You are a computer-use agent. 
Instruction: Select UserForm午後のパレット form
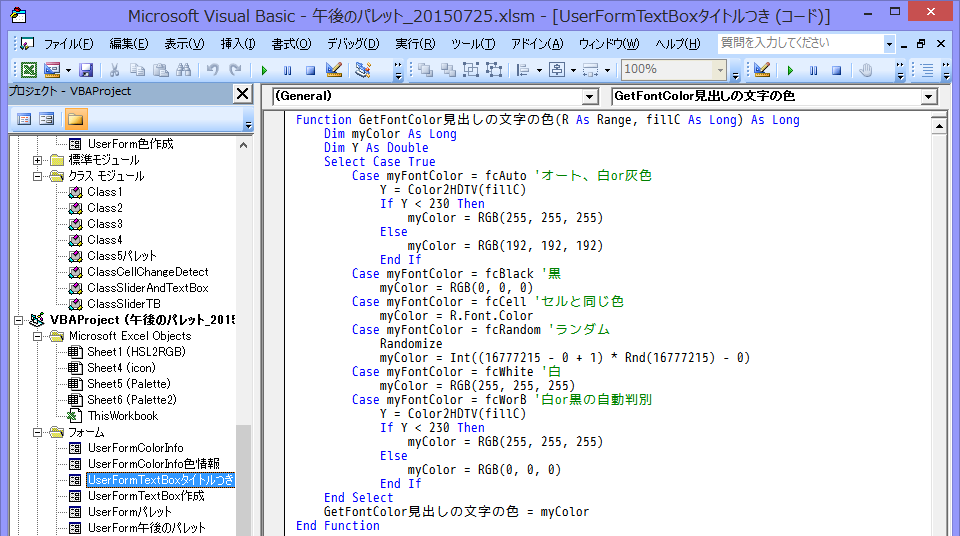[x=147, y=527]
